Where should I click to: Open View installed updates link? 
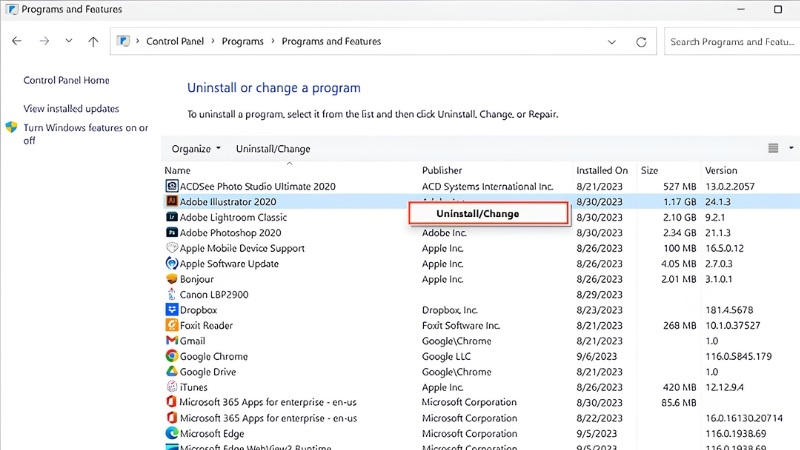[x=71, y=108]
